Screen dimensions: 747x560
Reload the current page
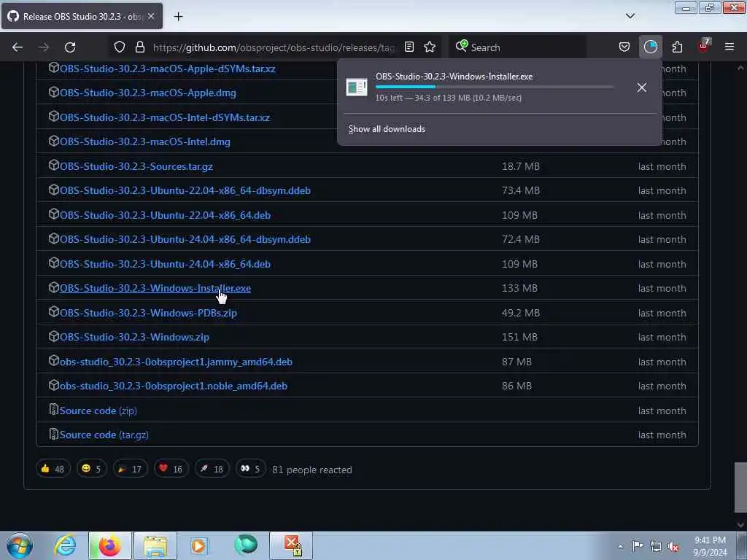(70, 47)
